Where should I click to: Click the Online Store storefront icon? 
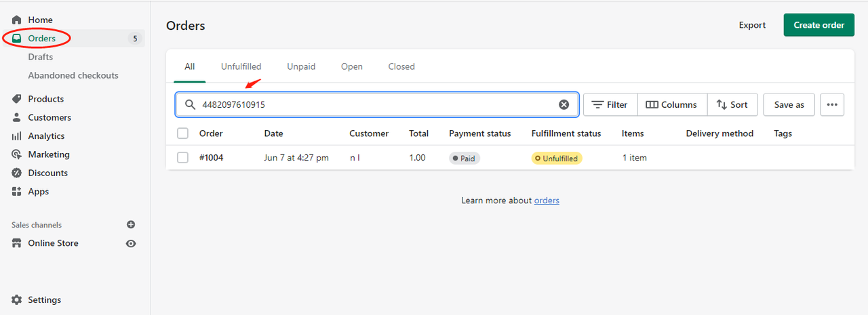tap(17, 243)
